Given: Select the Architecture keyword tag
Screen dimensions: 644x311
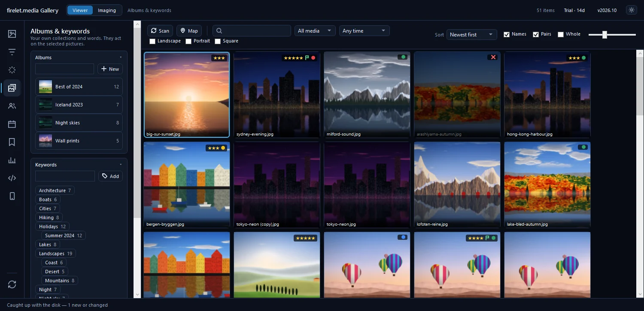Looking at the screenshot, I should pos(55,190).
